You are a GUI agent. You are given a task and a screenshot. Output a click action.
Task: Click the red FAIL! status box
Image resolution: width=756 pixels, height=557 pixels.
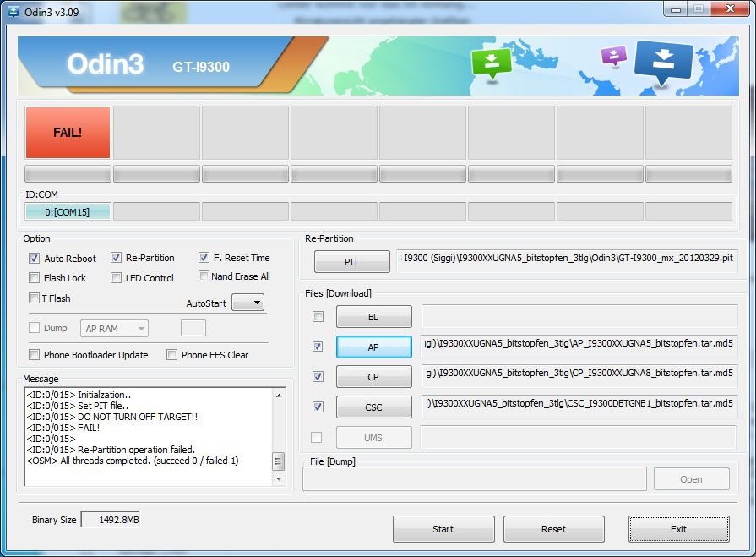tap(68, 133)
